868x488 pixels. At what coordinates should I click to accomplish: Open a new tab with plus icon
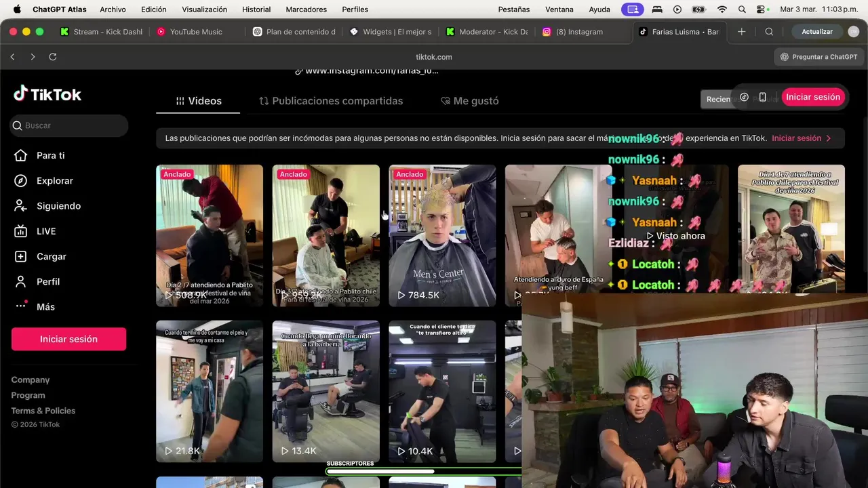point(742,32)
